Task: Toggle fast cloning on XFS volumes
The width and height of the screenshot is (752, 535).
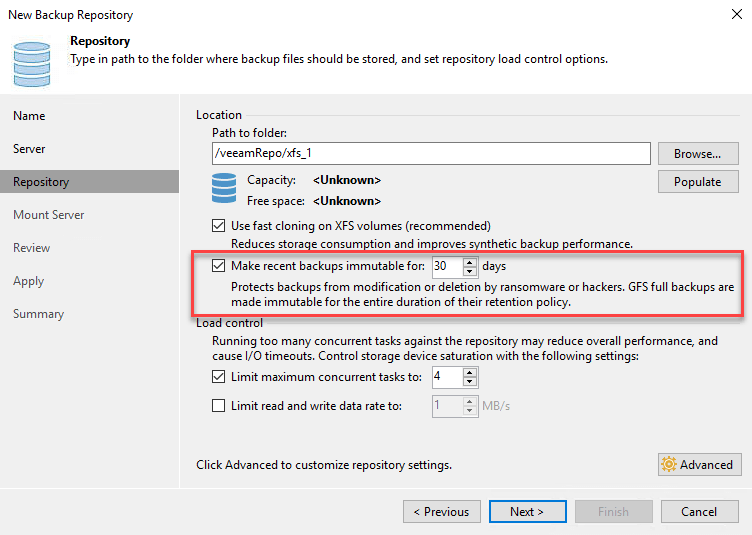Action: click(x=219, y=226)
